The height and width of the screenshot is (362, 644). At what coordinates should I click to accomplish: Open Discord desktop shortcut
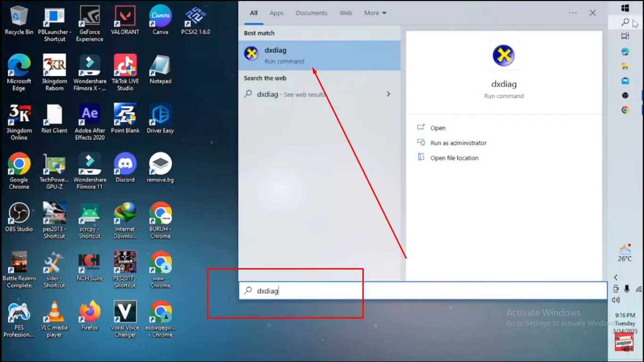click(x=125, y=168)
